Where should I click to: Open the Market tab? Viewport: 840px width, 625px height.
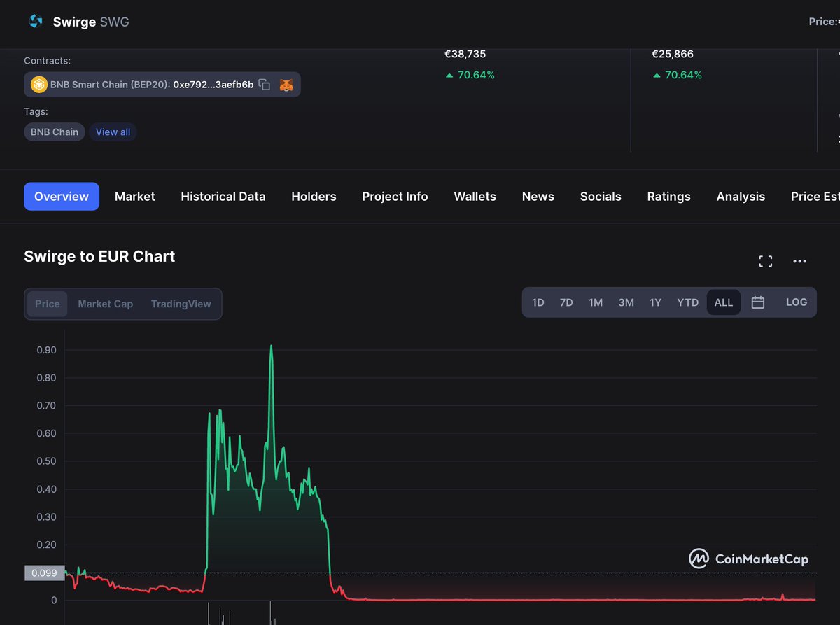(x=135, y=197)
